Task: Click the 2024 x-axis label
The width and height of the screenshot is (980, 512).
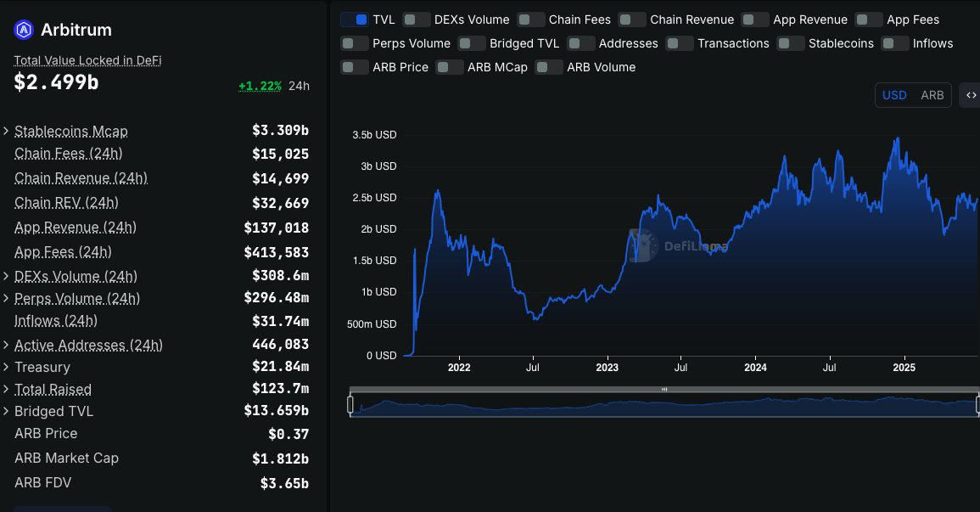Action: click(x=755, y=368)
